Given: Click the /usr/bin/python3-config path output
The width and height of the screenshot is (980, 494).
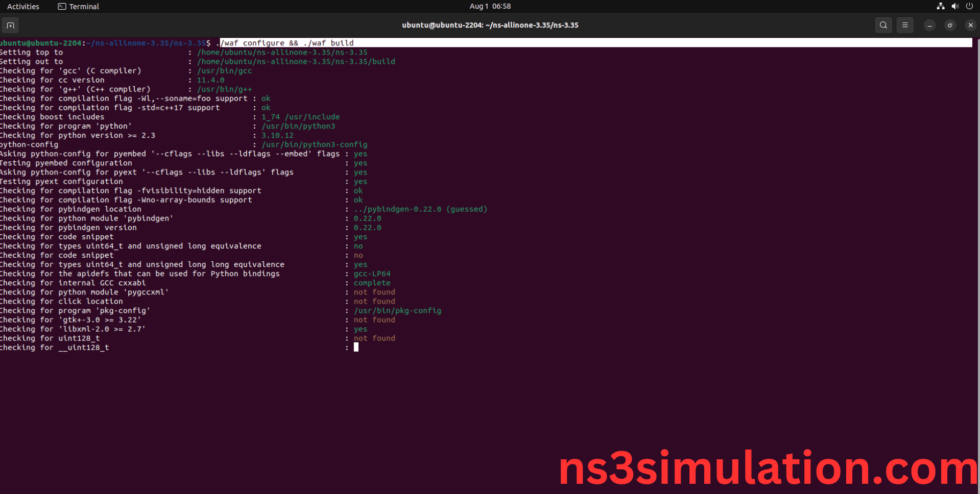Looking at the screenshot, I should (314, 145).
